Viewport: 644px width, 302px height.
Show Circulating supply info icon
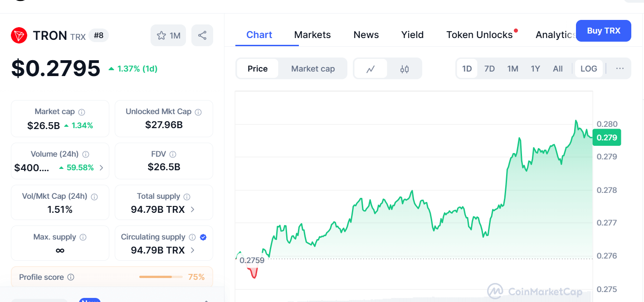pos(192,237)
